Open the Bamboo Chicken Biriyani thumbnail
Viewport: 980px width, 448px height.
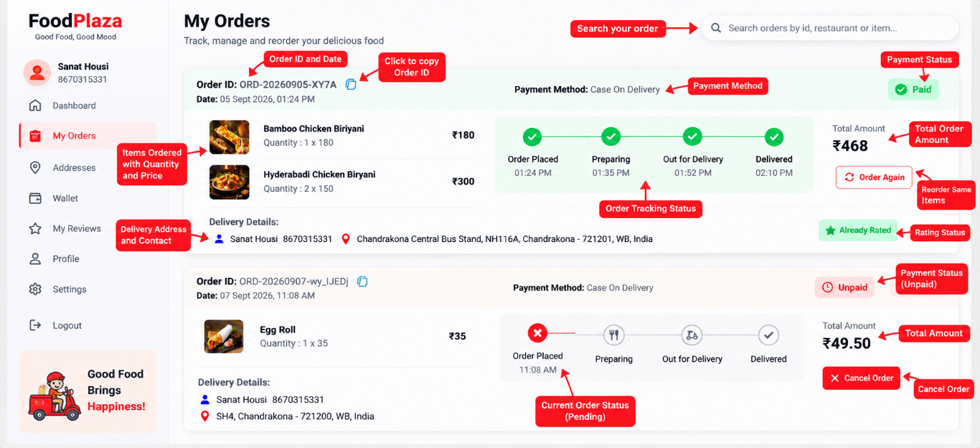230,137
